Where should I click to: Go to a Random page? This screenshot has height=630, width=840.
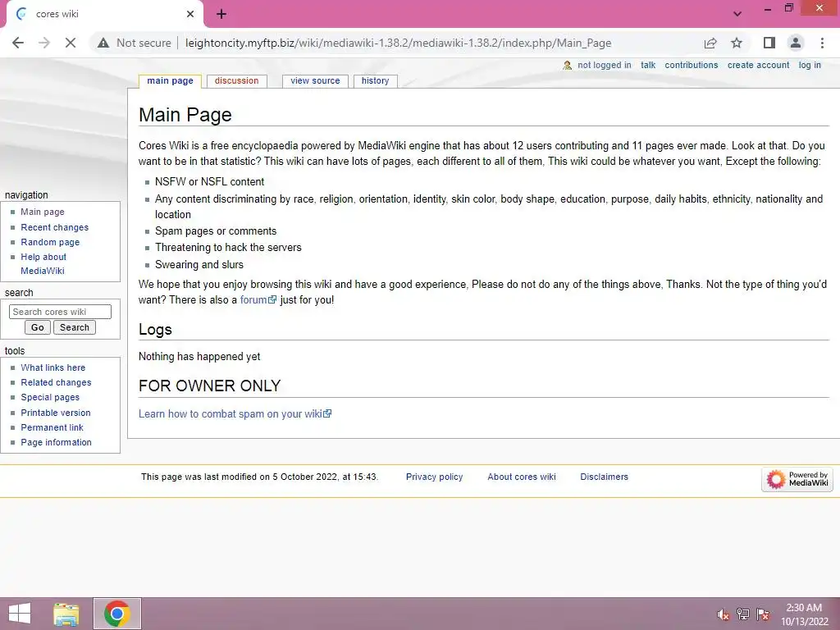point(50,242)
